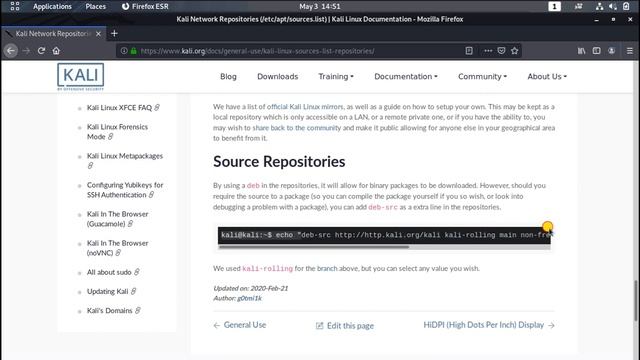
Task: Click the power lock icon in top panel
Action: coord(626,6)
